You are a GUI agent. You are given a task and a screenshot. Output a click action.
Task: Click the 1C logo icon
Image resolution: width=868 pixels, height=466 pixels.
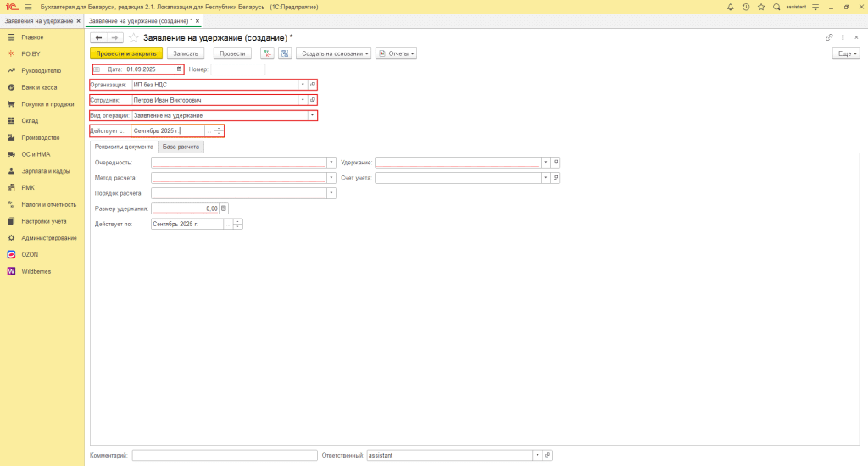tap(12, 7)
